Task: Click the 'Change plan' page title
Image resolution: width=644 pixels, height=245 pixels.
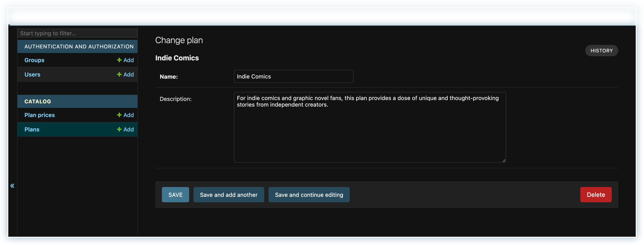Action: pyautogui.click(x=179, y=40)
